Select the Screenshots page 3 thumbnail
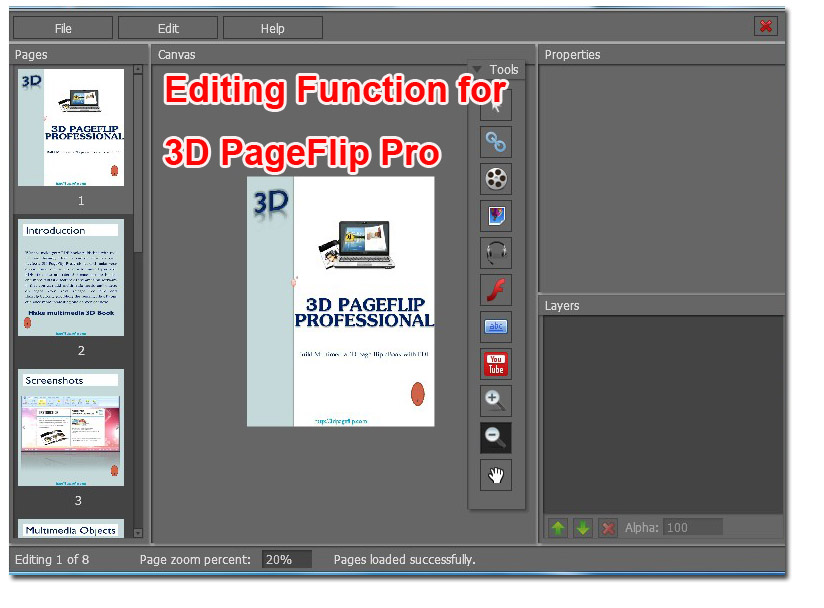Image resolution: width=824 pixels, height=608 pixels. [71, 427]
